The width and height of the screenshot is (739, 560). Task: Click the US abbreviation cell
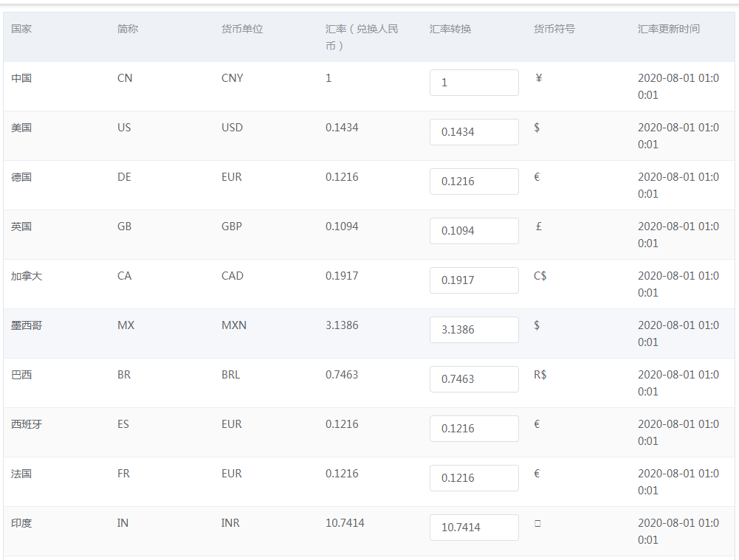coord(125,128)
